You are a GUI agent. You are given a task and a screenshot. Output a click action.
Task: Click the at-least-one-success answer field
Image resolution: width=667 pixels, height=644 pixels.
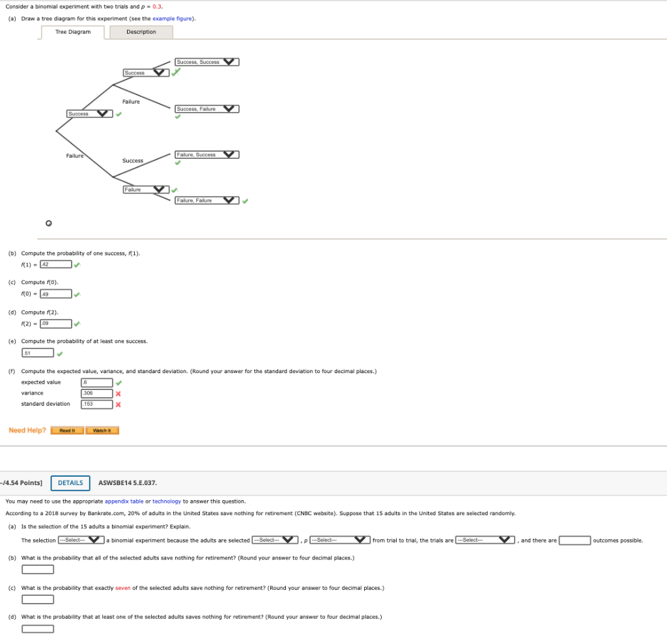pos(38,353)
